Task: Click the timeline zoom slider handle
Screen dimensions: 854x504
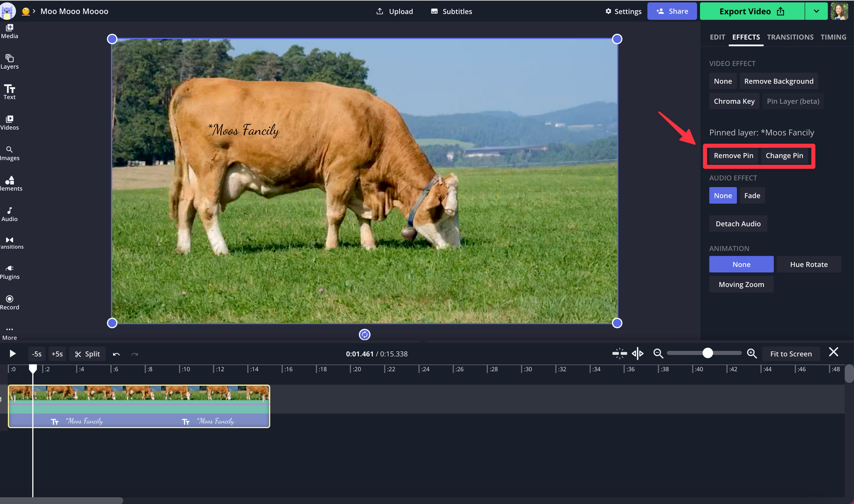Action: [708, 353]
